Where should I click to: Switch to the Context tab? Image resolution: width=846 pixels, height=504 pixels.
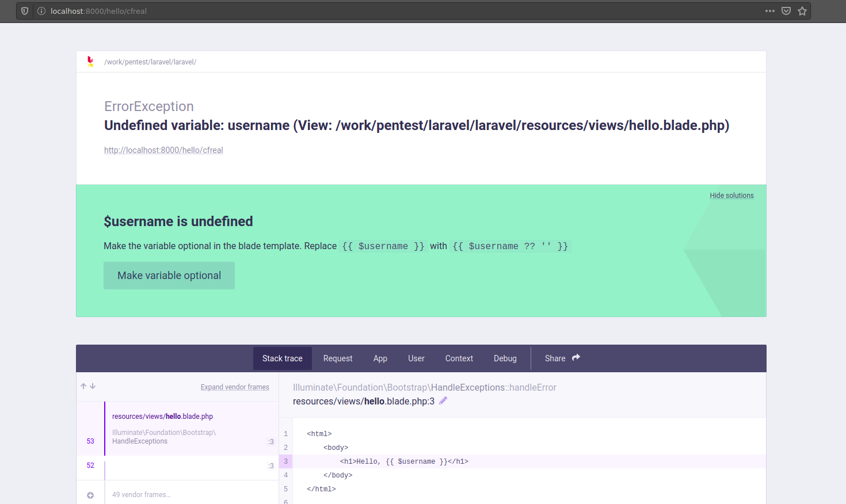pos(459,358)
